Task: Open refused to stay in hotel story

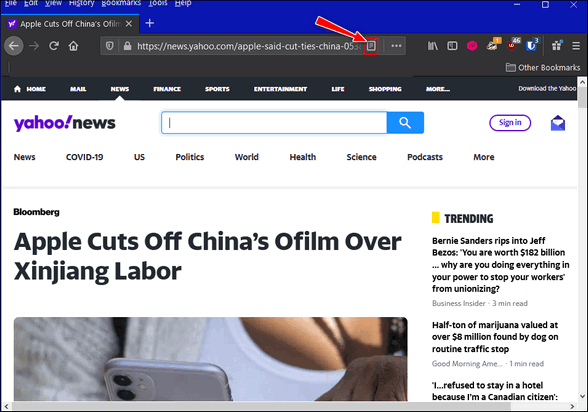Action: 495,391
